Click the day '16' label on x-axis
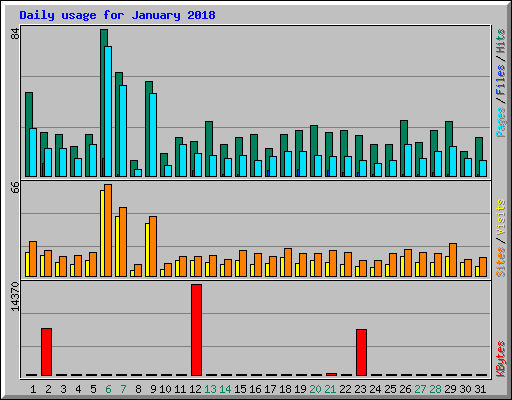Image resolution: width=512 pixels, height=400 pixels. point(255,389)
